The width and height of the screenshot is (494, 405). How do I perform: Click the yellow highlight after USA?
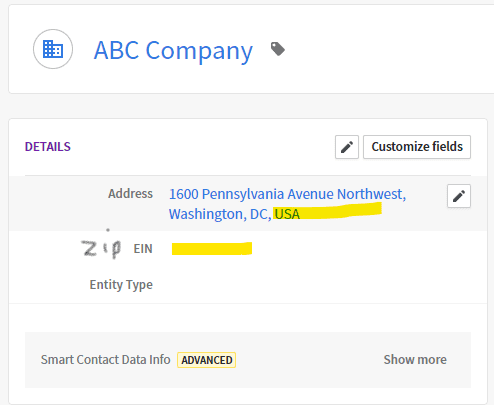point(341,211)
